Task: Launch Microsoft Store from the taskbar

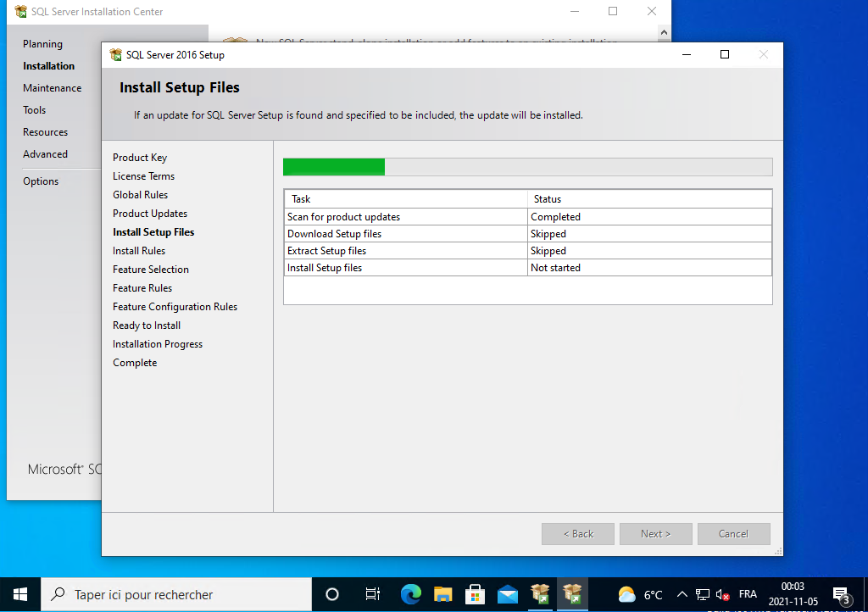Action: (475, 594)
